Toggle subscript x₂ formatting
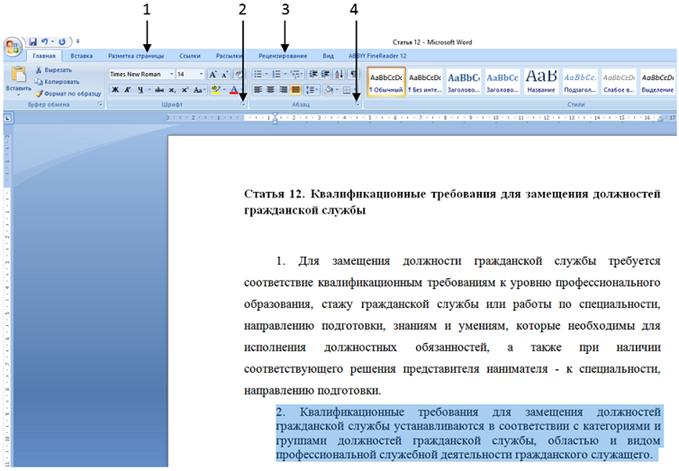The width and height of the screenshot is (679, 471). click(x=172, y=90)
